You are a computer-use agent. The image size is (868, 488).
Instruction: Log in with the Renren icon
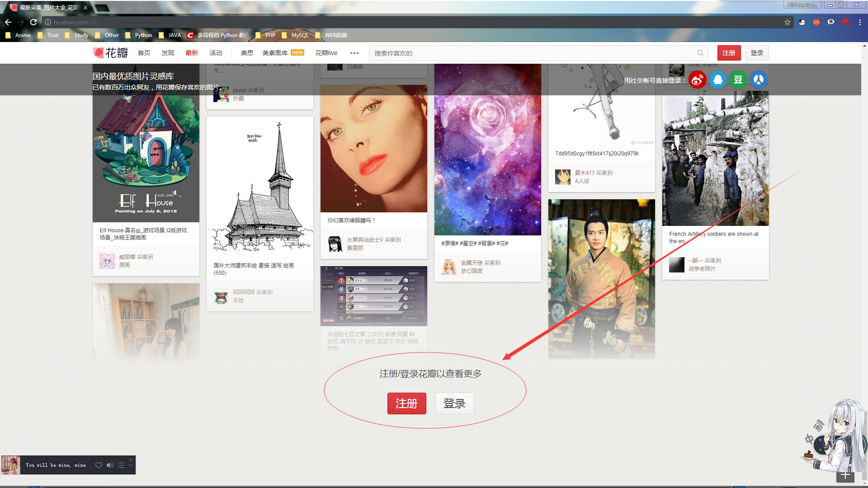tap(758, 80)
